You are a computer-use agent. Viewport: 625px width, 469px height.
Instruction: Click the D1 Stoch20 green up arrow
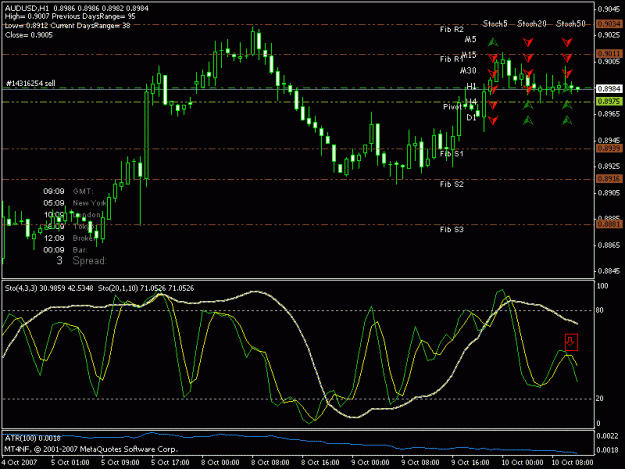pos(528,120)
